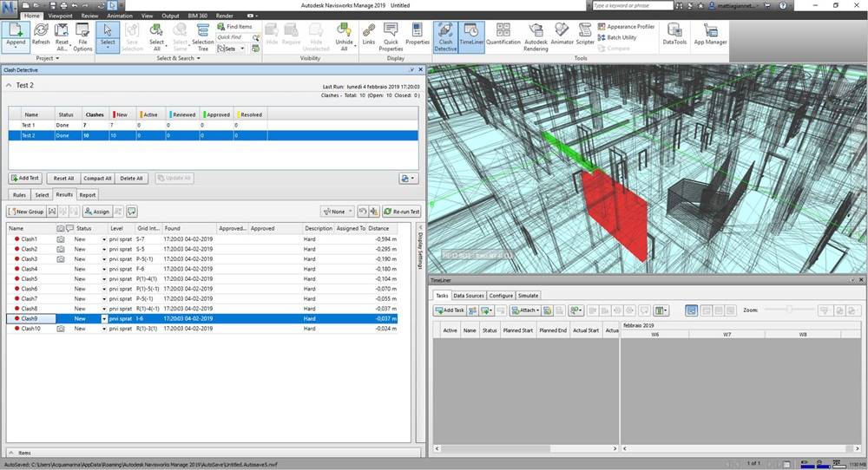Open Quick Properties
Screen dimensions: 868x470
point(391,36)
